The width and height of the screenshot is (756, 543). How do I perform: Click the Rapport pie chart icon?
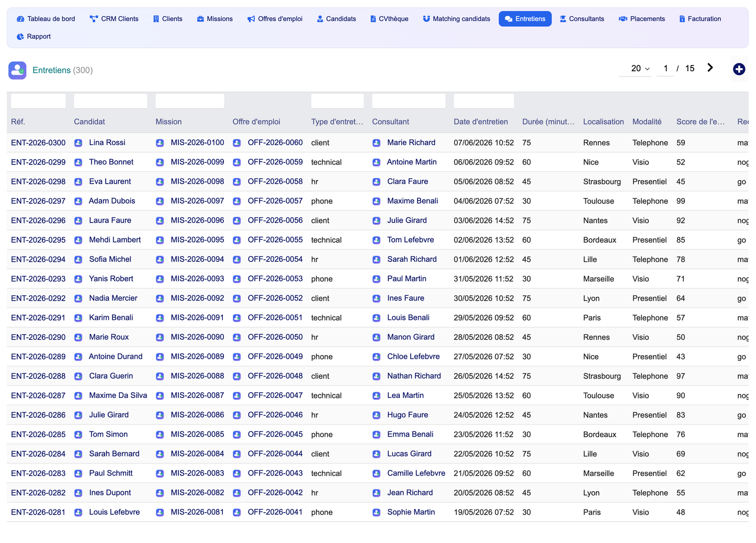pos(20,37)
